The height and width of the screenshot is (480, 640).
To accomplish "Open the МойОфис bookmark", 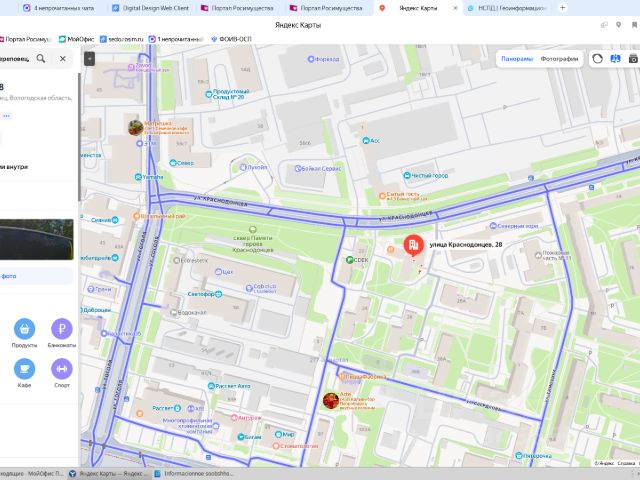I will click(76, 39).
